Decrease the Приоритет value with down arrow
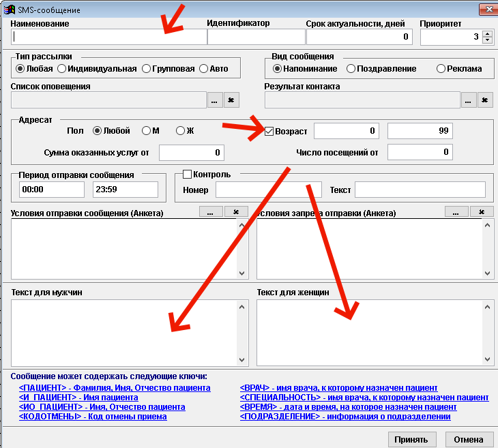Image resolution: width=498 pixels, height=448 pixels. tap(487, 40)
